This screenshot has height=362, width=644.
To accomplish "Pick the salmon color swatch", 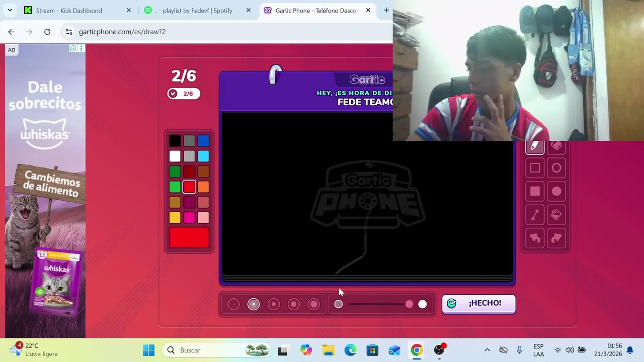I will [203, 202].
